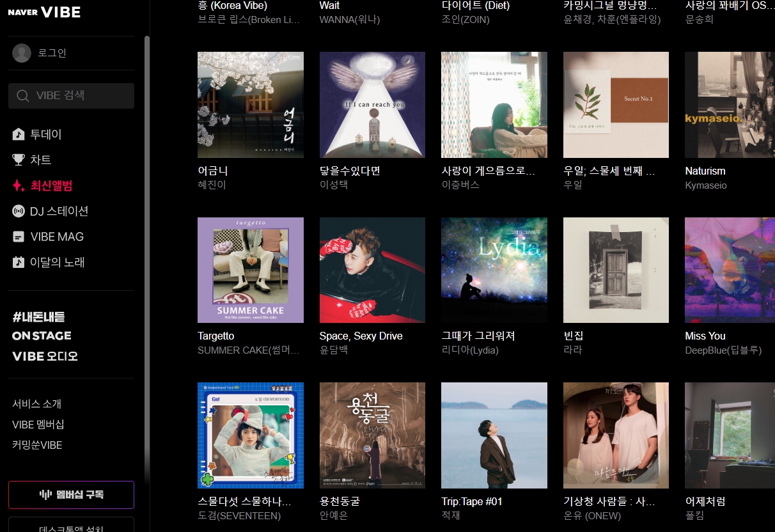Click artist name 폴킴
Screen dimensions: 775x532
pyautogui.click(x=694, y=515)
